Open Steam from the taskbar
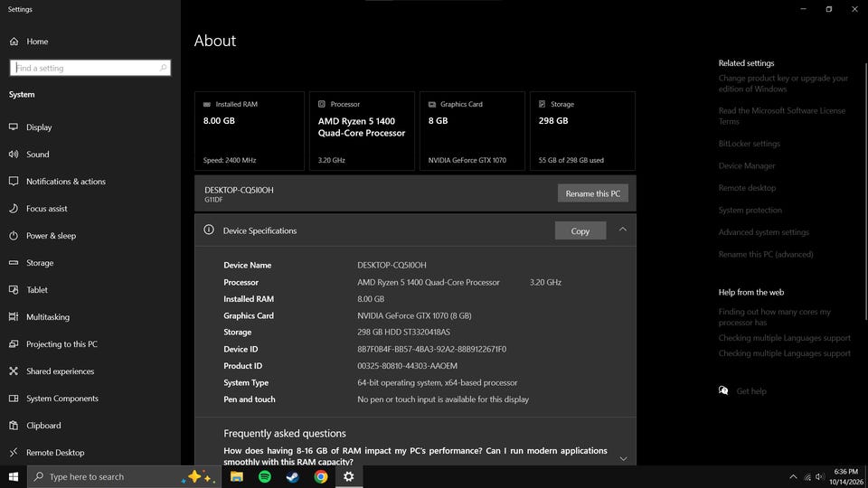 tap(292, 476)
